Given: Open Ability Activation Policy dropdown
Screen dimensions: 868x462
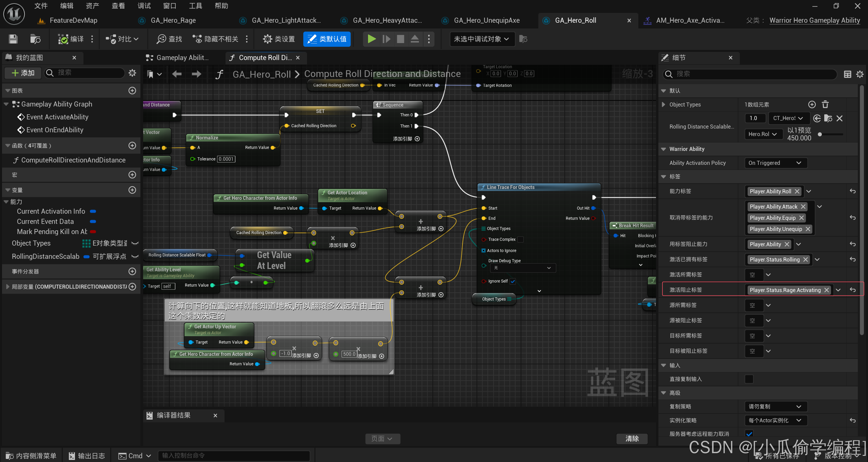Looking at the screenshot, I should pos(775,163).
